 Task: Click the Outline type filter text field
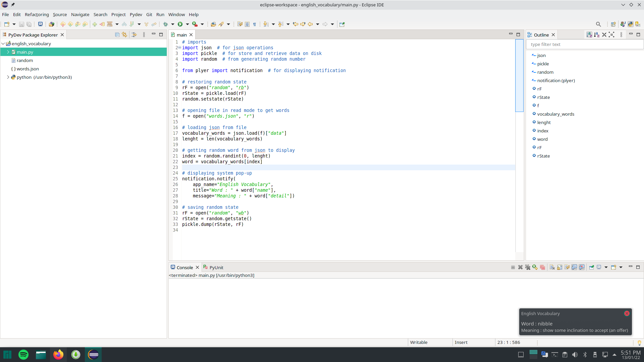pos(584,44)
